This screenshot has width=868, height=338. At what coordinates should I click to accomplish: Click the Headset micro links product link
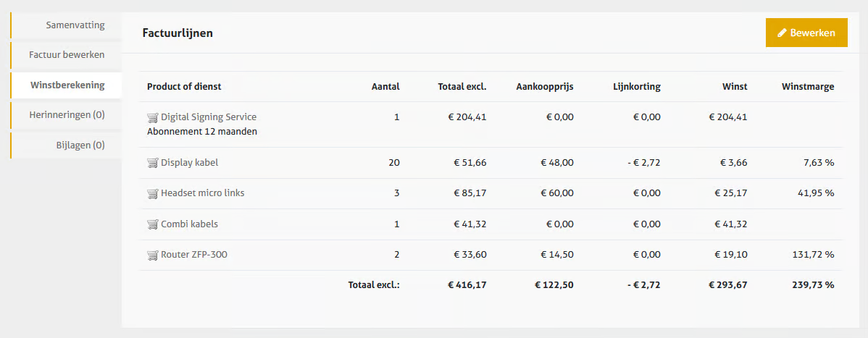[203, 193]
